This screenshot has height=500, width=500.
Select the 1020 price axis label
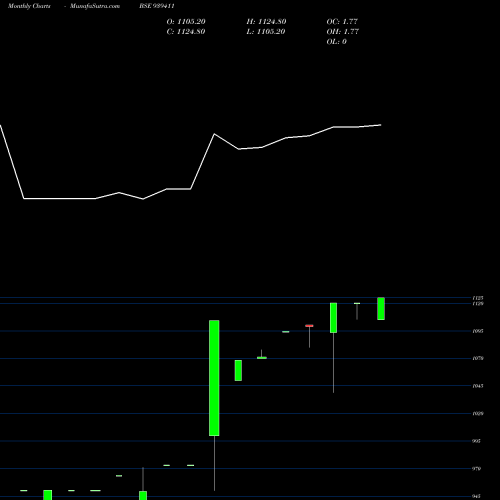tap(478, 414)
